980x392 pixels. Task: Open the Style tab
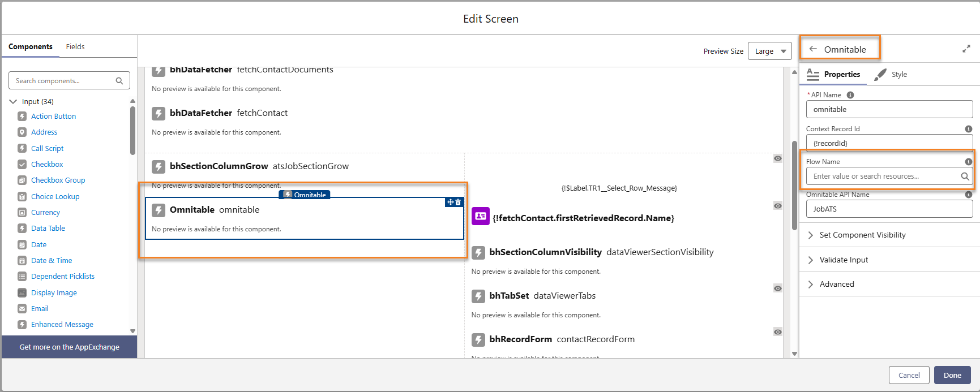(x=892, y=75)
